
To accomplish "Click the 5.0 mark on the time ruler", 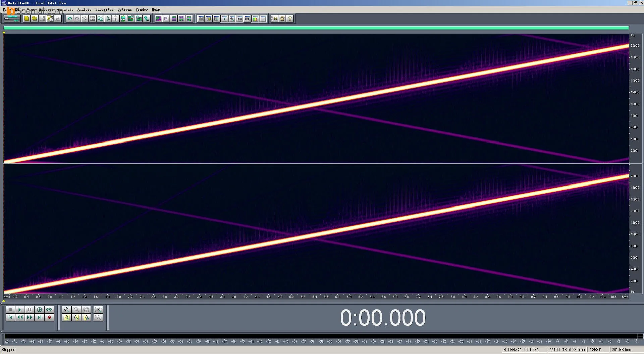I will point(291,297).
